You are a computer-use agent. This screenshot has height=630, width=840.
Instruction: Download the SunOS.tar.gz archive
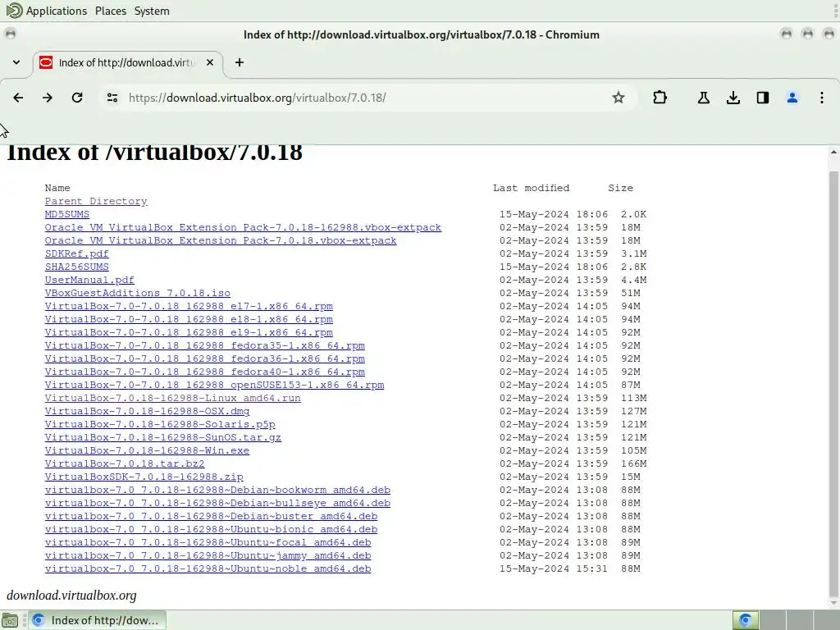[x=163, y=438]
